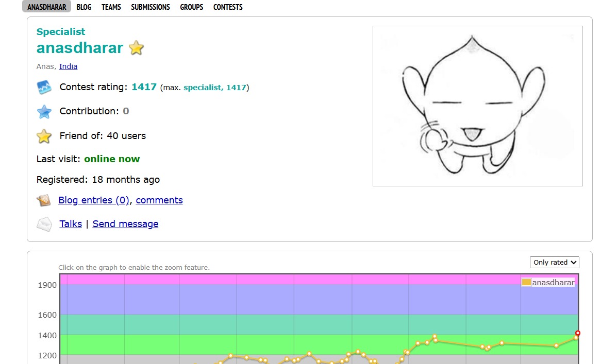Click the 1400 axis label on graph
Viewport: 601px width, 364px height.
(47, 336)
